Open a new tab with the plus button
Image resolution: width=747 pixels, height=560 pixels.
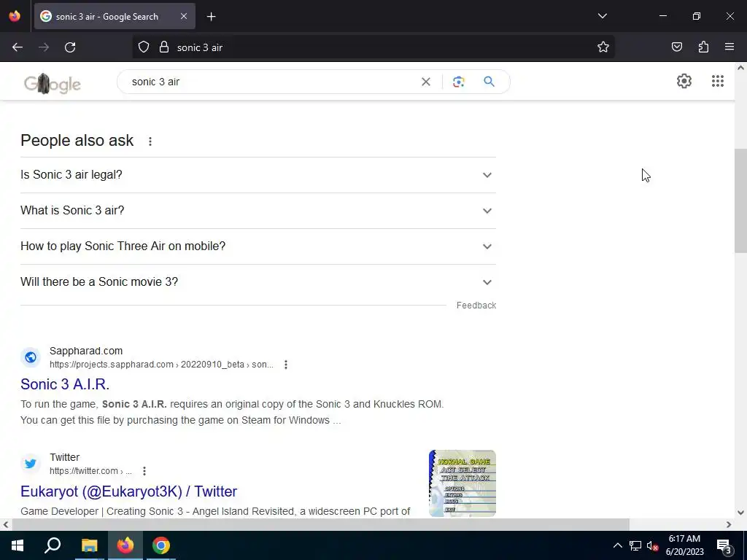coord(211,17)
